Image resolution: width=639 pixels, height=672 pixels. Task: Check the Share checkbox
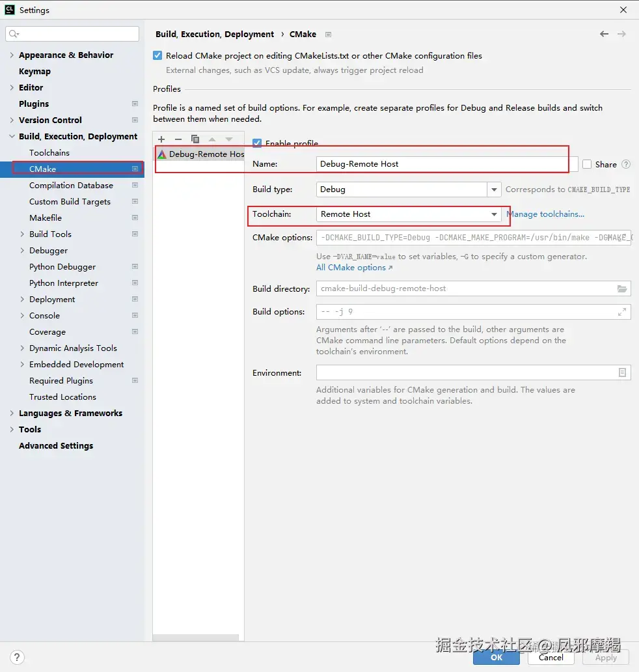click(x=587, y=164)
